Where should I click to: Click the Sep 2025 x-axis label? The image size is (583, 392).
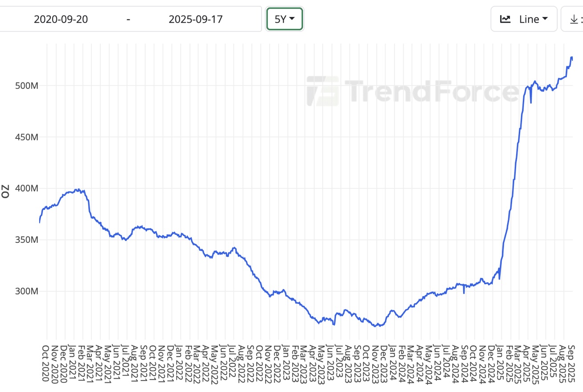(571, 363)
